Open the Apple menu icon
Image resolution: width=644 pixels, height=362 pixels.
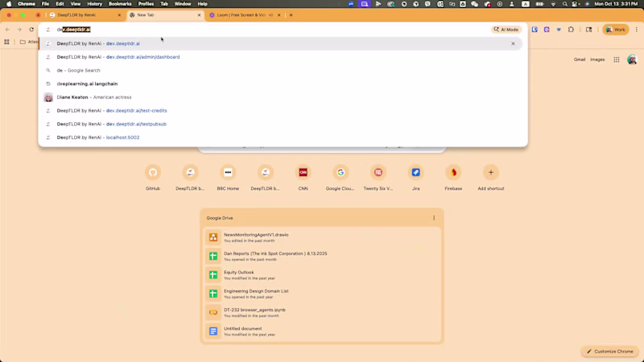(9, 4)
